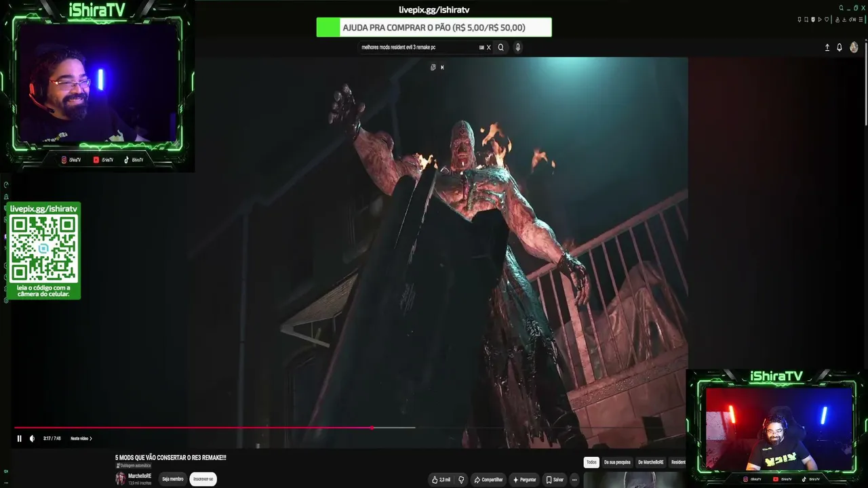This screenshot has height=488, width=868.
Task: Open the 'Neste vídeo' chapter expander
Action: pos(81,439)
